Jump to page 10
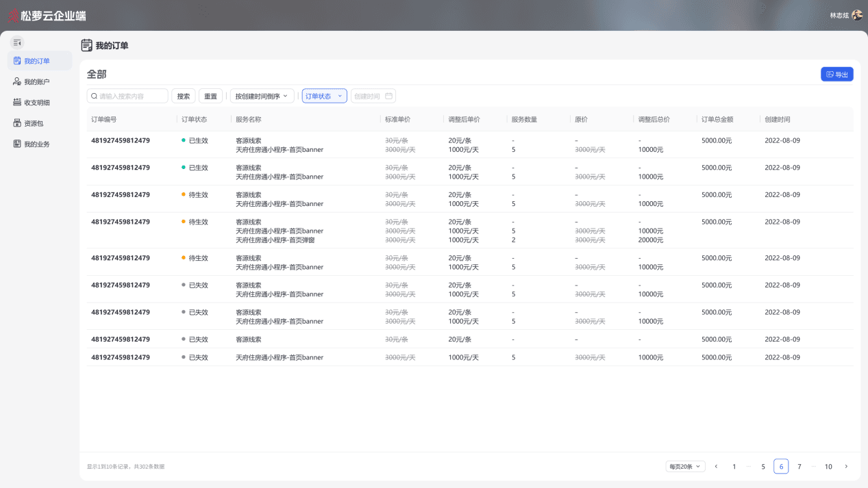868x488 pixels. (x=828, y=467)
